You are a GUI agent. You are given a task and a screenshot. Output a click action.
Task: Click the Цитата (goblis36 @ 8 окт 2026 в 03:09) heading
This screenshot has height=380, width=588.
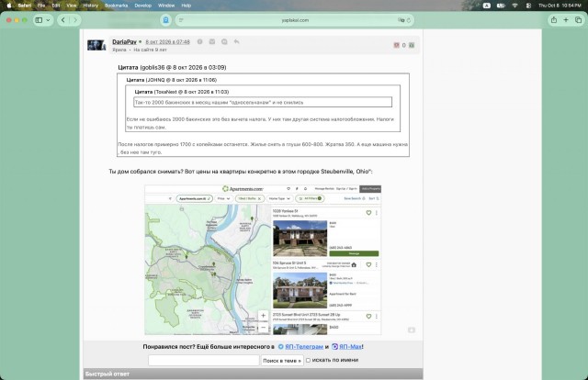point(172,67)
